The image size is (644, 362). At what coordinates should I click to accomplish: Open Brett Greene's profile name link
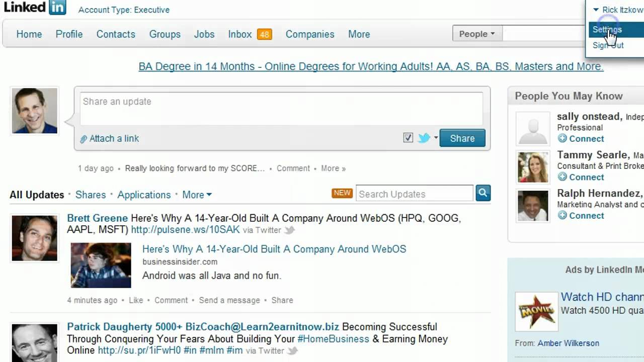[x=97, y=218]
